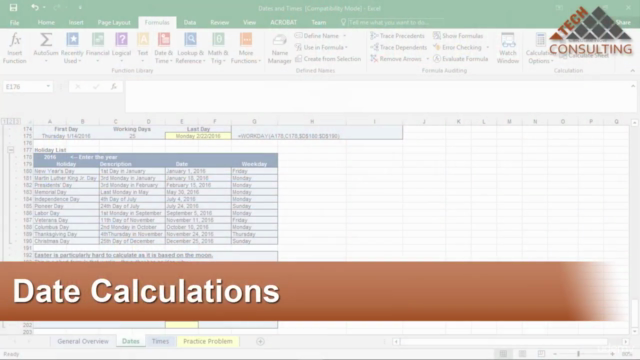
Task: Click Create from Selection
Action: pos(328,59)
